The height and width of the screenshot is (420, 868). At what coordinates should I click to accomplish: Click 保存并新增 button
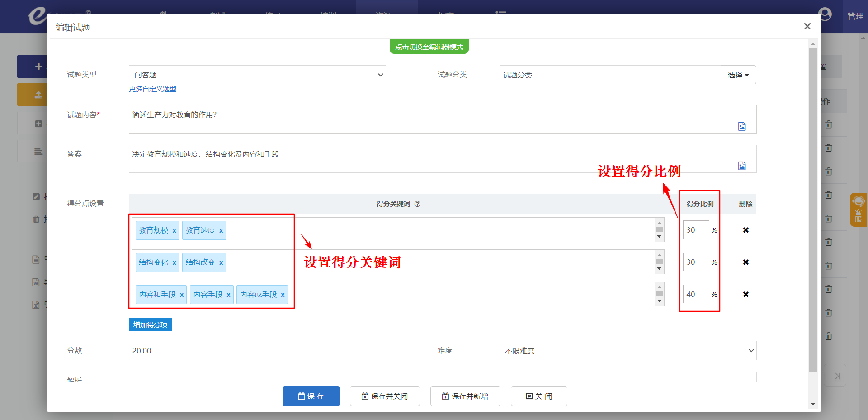[x=465, y=396]
